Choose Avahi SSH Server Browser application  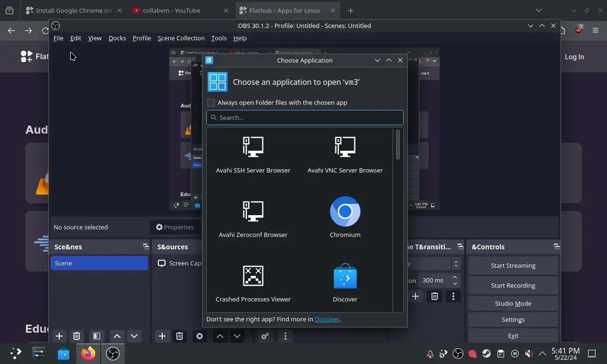tap(253, 155)
